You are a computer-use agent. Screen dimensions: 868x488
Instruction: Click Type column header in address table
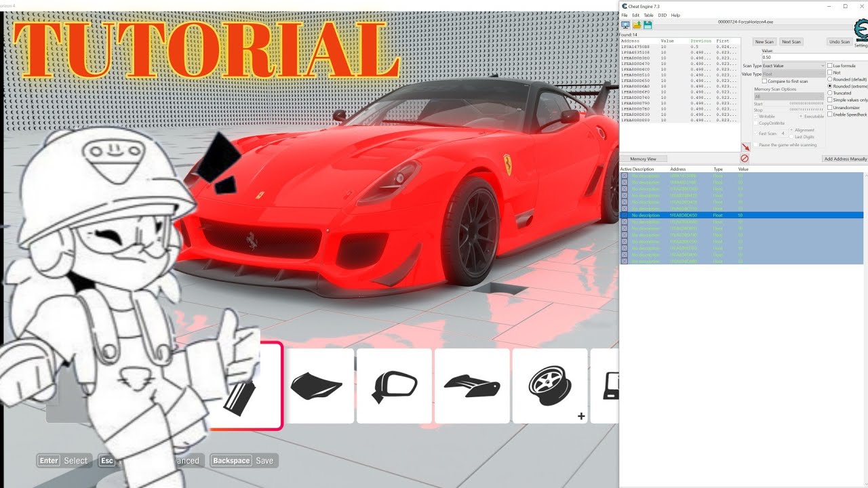tap(718, 169)
